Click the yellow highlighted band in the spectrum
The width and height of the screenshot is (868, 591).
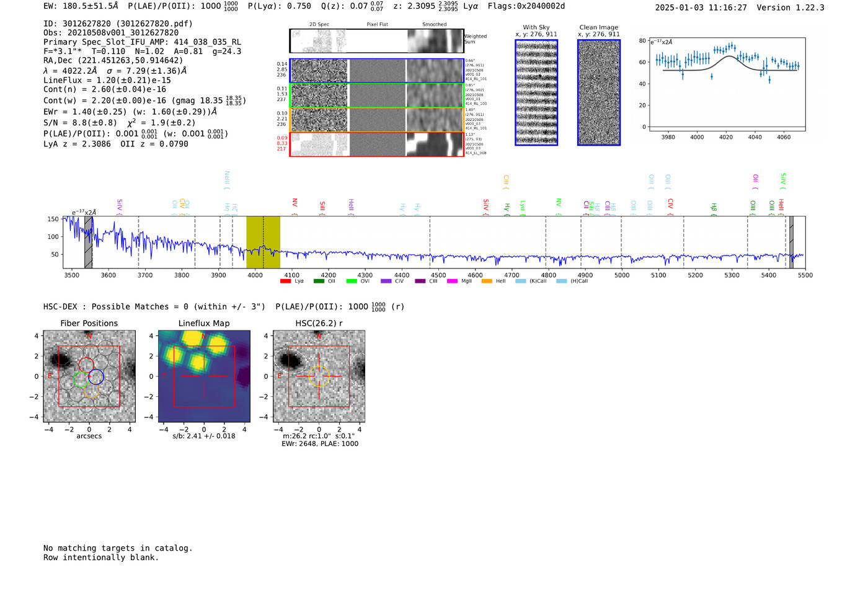(x=263, y=242)
